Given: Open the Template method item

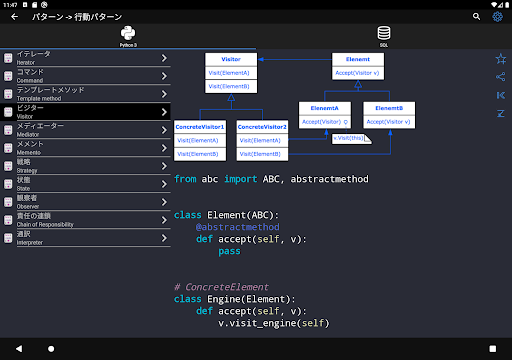Looking at the screenshot, I should tap(85, 94).
